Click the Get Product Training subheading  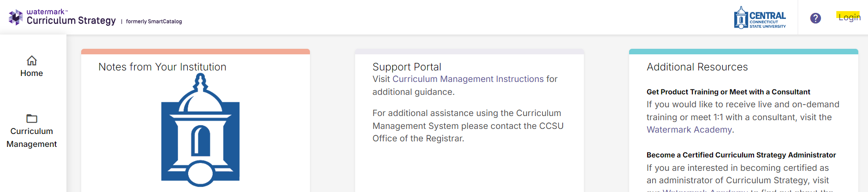pos(728,92)
